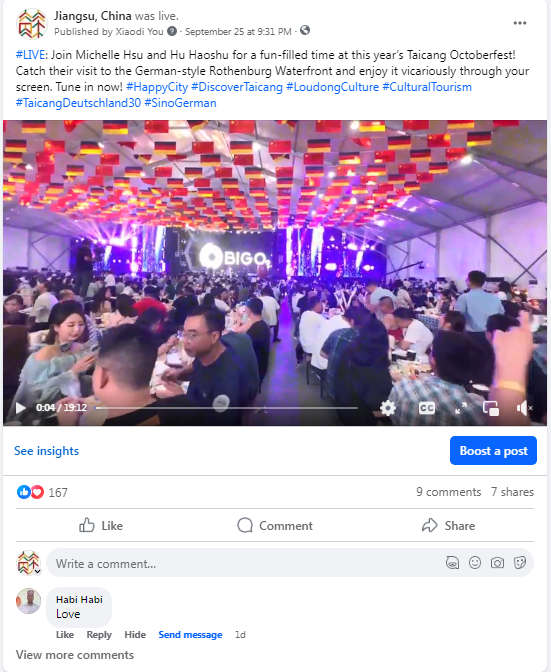This screenshot has width=551, height=672.
Task: Attach a photo with camera icon
Action: click(497, 562)
